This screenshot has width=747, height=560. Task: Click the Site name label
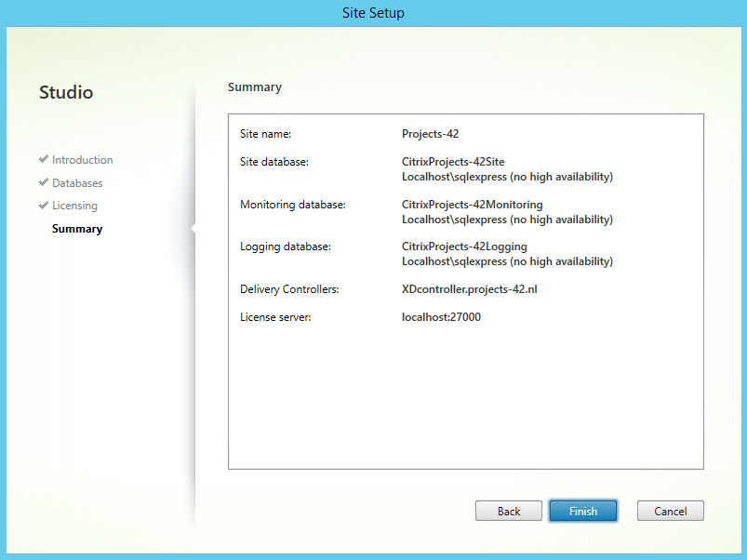pos(265,134)
